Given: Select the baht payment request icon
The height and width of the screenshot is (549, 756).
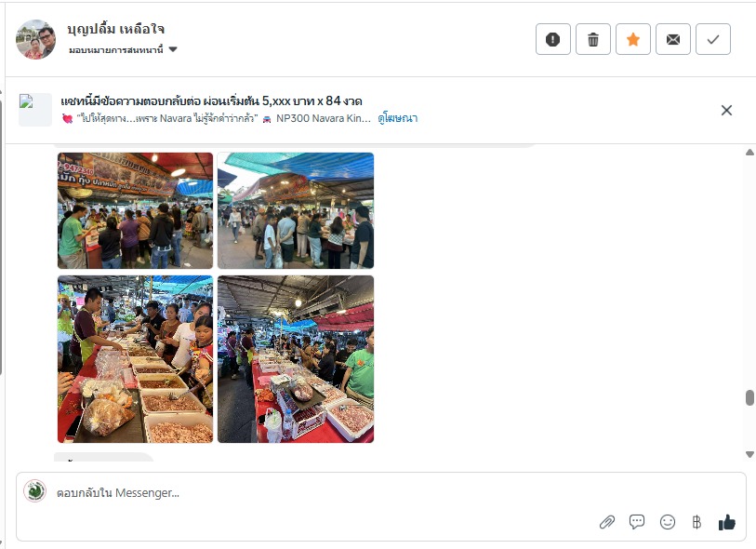Looking at the screenshot, I should point(696,522).
